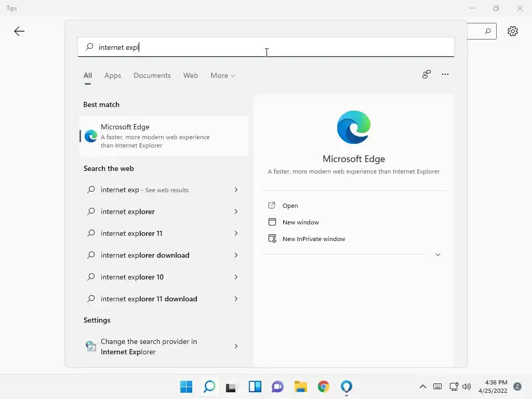Open Tips settings gear
532x399 pixels.
(x=513, y=31)
